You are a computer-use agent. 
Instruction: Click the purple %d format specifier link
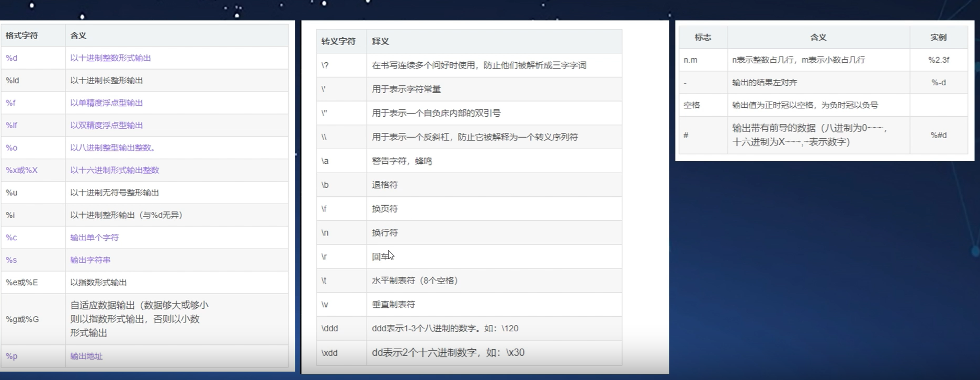tap(12, 58)
